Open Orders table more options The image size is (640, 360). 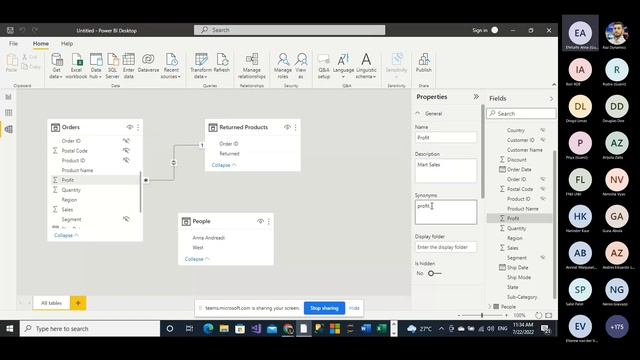pos(138,127)
